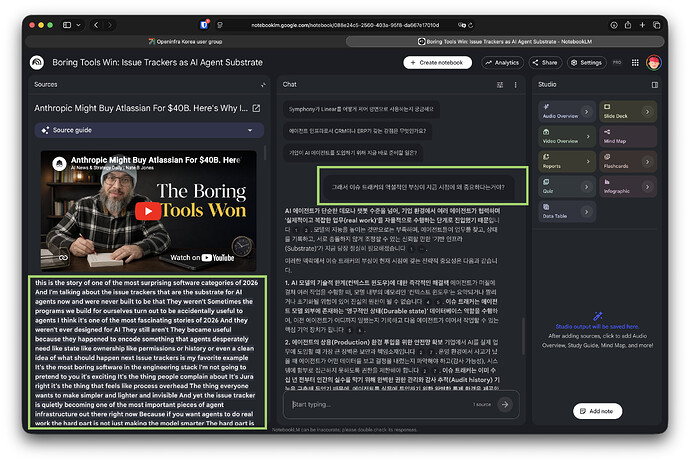
Task: Show Safari tab overview
Action: point(657,25)
